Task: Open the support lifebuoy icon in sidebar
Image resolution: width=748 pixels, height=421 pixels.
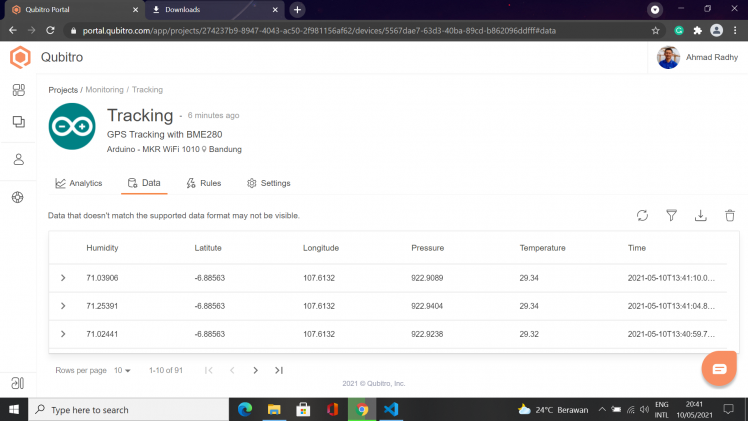Action: (x=18, y=197)
